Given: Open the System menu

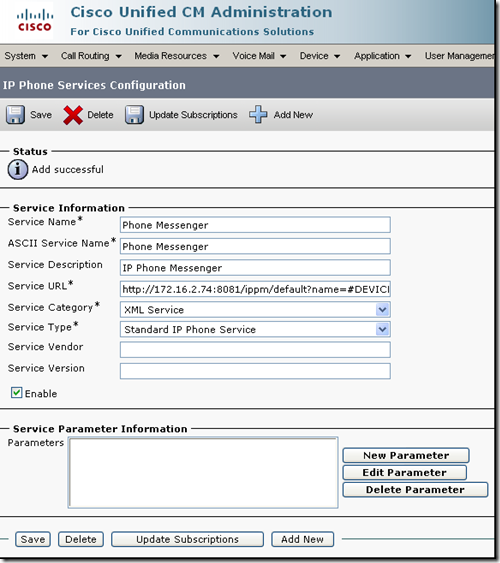Looking at the screenshot, I should coord(26,56).
